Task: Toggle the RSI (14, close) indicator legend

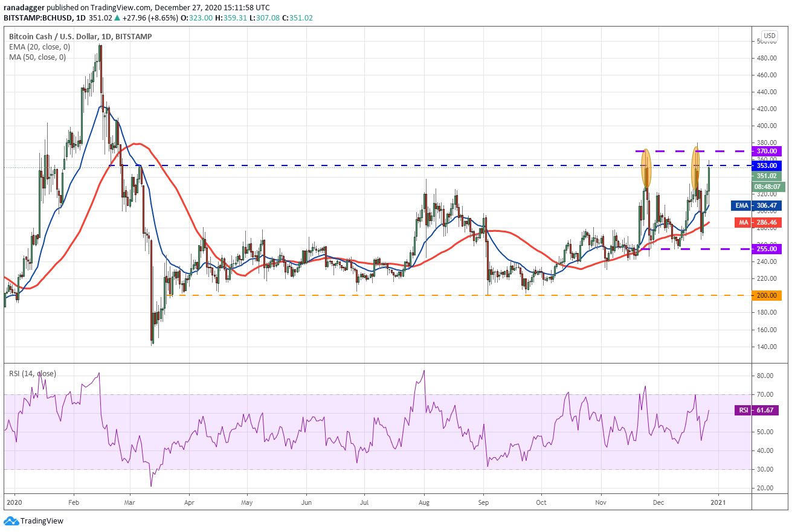Action: point(33,374)
